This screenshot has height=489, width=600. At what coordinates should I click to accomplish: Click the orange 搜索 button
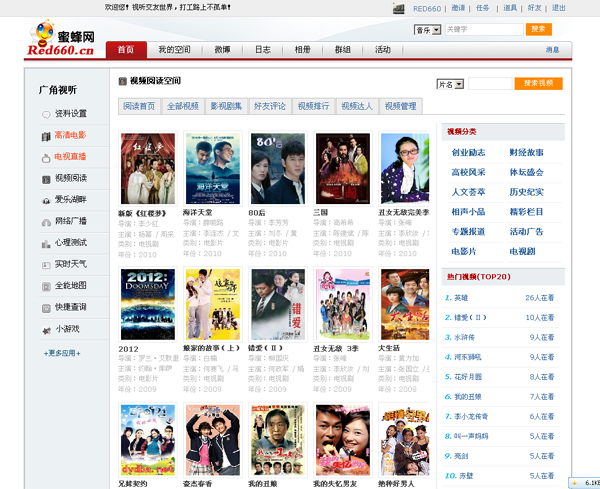(x=538, y=29)
